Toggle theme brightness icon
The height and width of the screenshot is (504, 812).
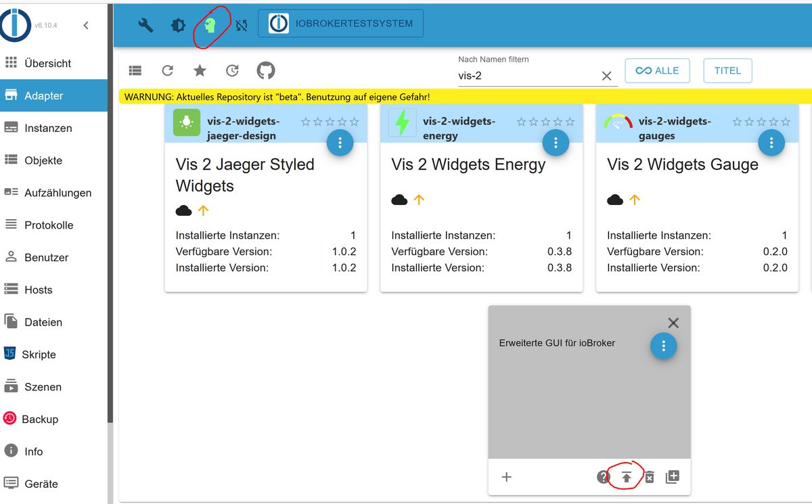click(x=178, y=25)
